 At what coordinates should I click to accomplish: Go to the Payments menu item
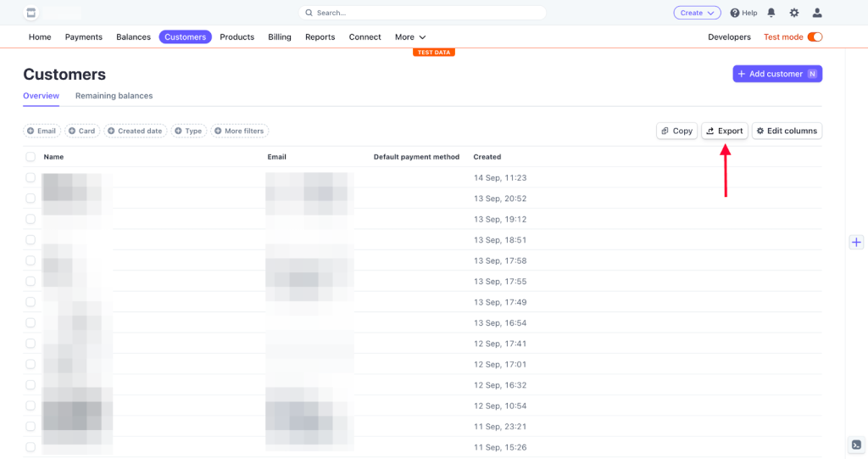(84, 37)
